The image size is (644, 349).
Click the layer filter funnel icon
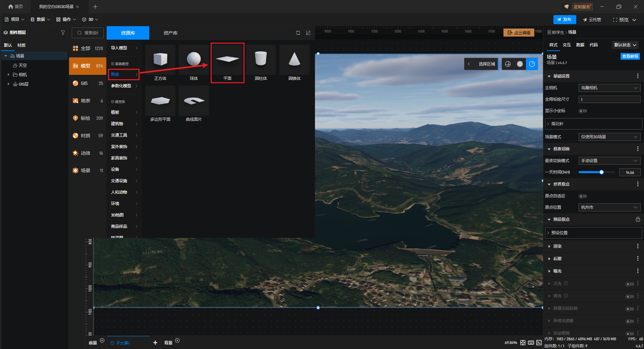pos(63,33)
